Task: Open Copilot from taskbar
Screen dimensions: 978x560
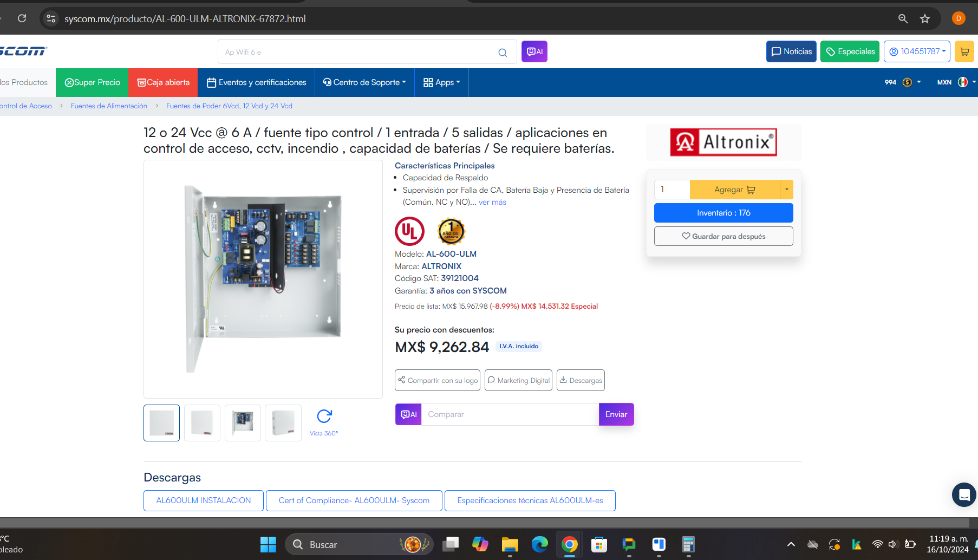Action: coord(480,544)
